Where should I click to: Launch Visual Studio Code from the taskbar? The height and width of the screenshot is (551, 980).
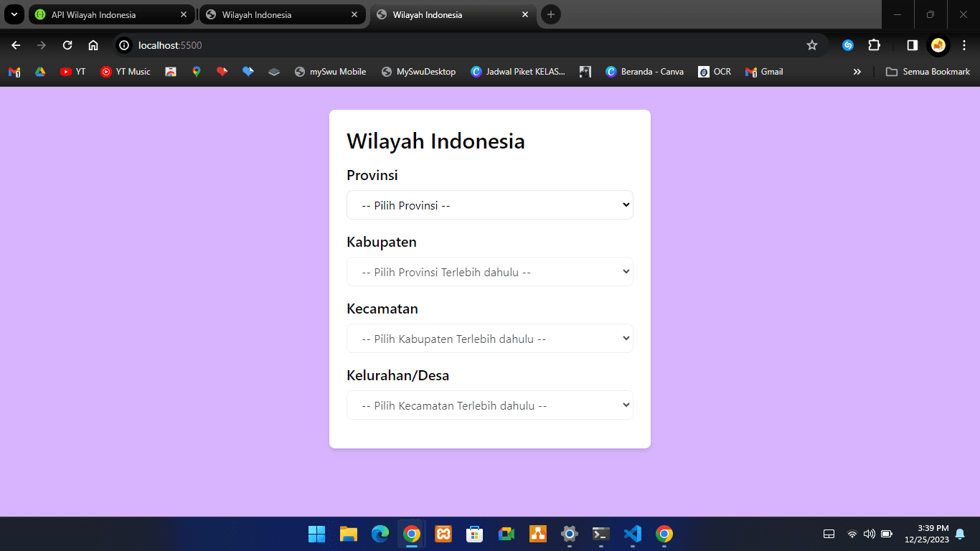(x=632, y=534)
